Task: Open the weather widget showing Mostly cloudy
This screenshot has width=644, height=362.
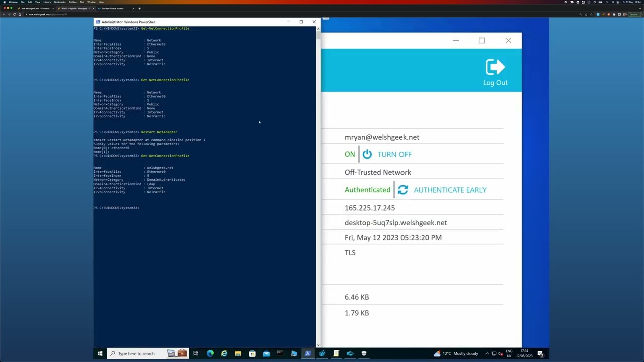Action: click(x=455, y=353)
